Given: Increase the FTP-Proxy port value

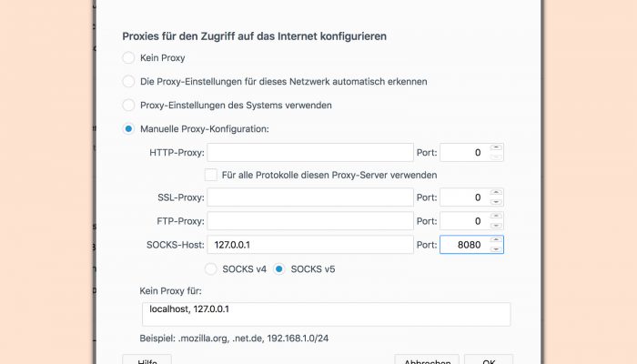Looking at the screenshot, I should tap(496, 217).
